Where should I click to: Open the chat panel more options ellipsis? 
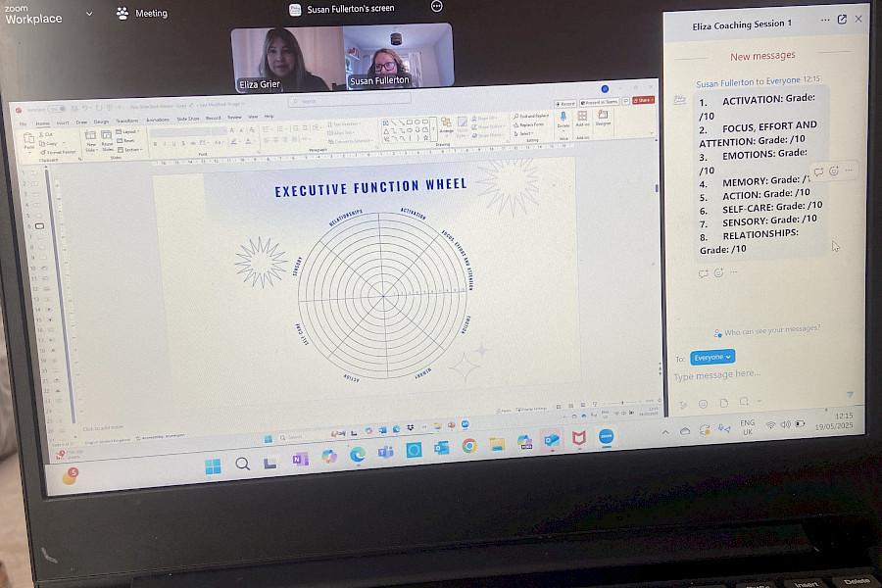(x=822, y=19)
